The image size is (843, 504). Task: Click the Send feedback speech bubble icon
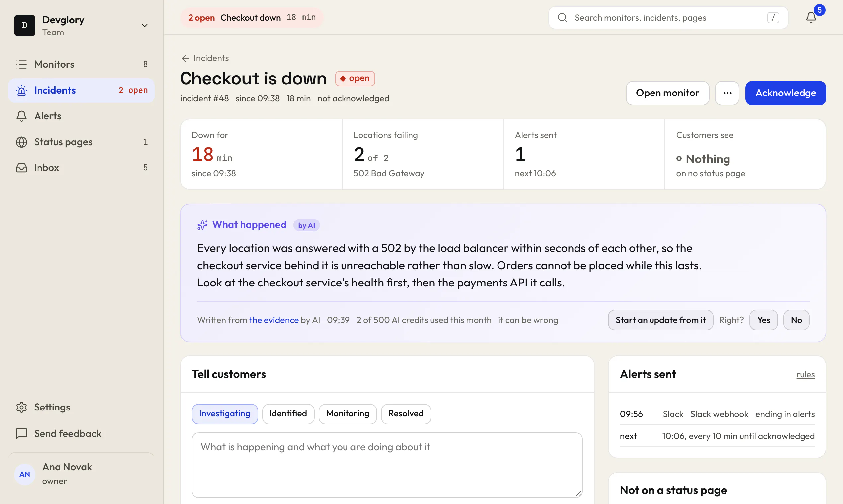pyautogui.click(x=21, y=434)
